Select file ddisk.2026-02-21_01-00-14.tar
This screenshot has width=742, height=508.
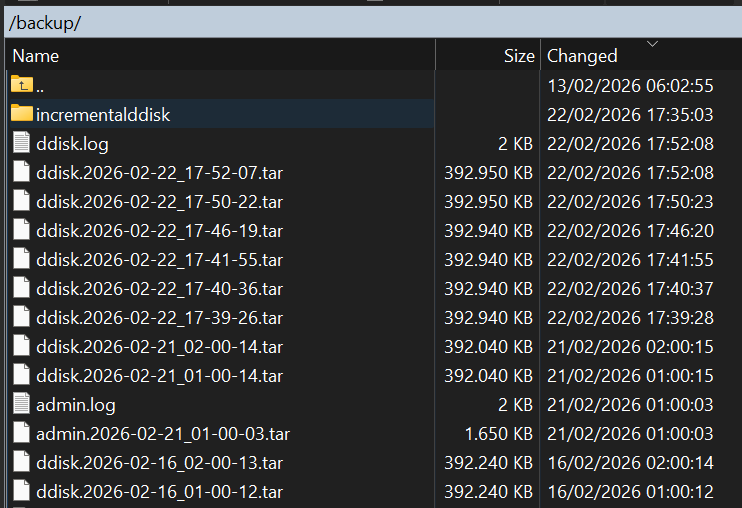[159, 376]
